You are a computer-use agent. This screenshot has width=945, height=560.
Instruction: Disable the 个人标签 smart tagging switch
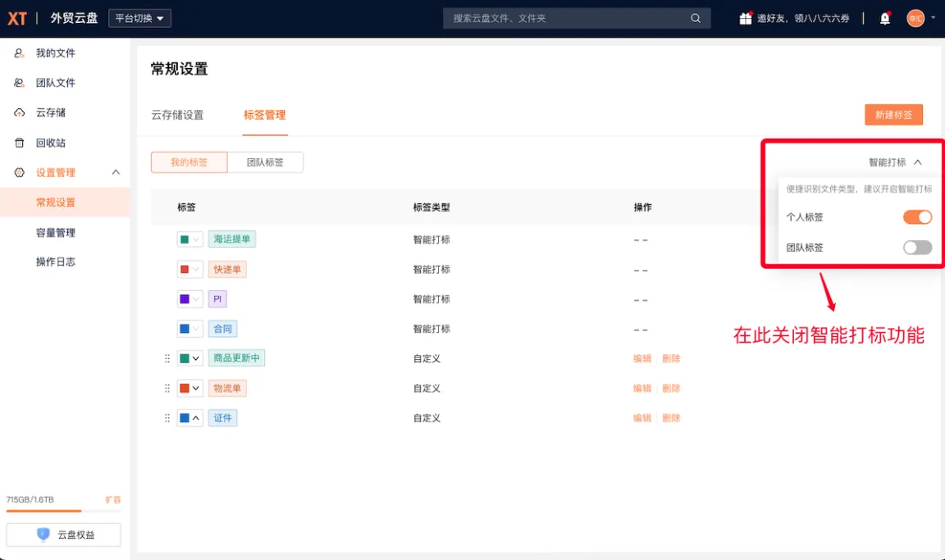[917, 217]
